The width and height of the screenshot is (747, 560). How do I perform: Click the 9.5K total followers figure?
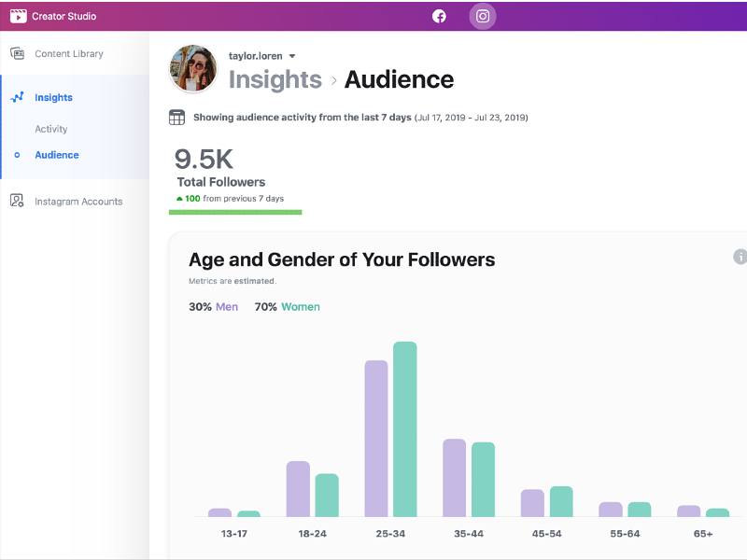point(204,159)
